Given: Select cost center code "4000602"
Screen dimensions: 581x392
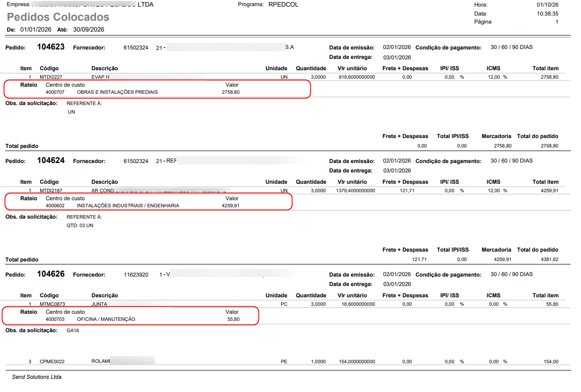Looking at the screenshot, I should point(55,205).
